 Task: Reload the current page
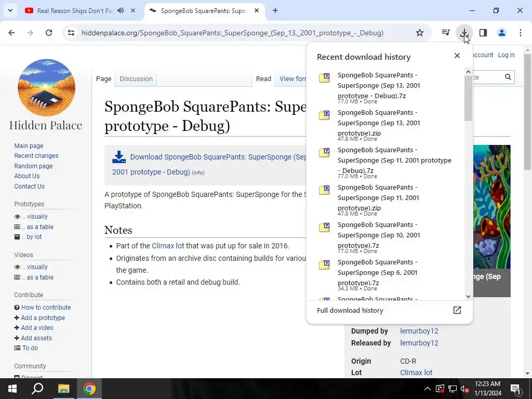49,33
